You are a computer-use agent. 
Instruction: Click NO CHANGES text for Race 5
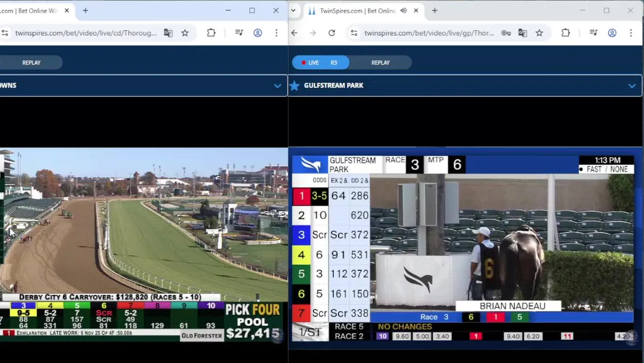[405, 327]
